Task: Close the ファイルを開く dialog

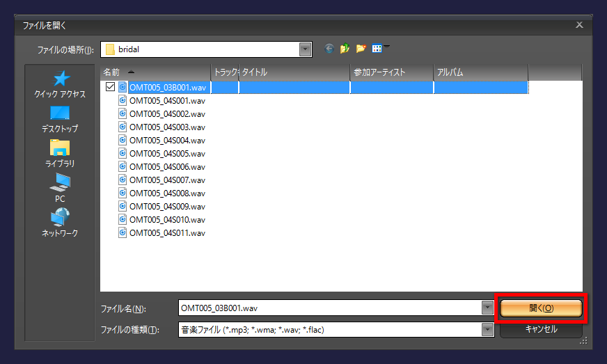Action: 579,25
